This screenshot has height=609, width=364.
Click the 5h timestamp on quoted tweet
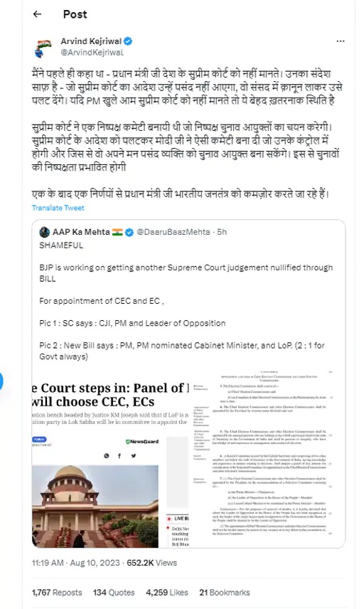(x=222, y=232)
